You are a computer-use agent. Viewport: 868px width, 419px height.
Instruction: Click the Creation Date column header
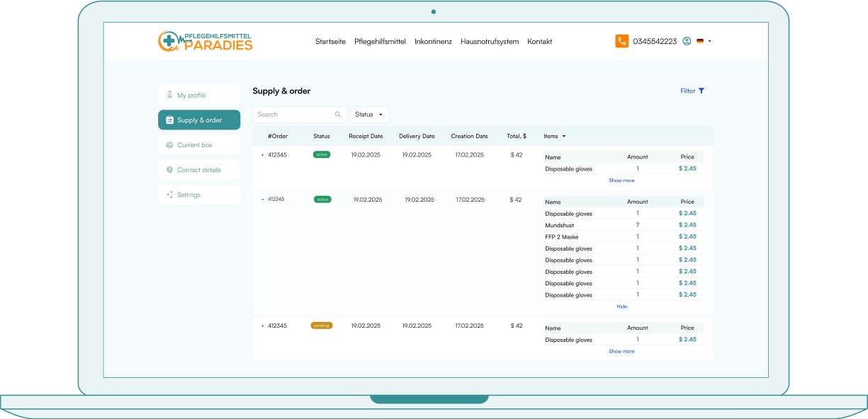[469, 136]
